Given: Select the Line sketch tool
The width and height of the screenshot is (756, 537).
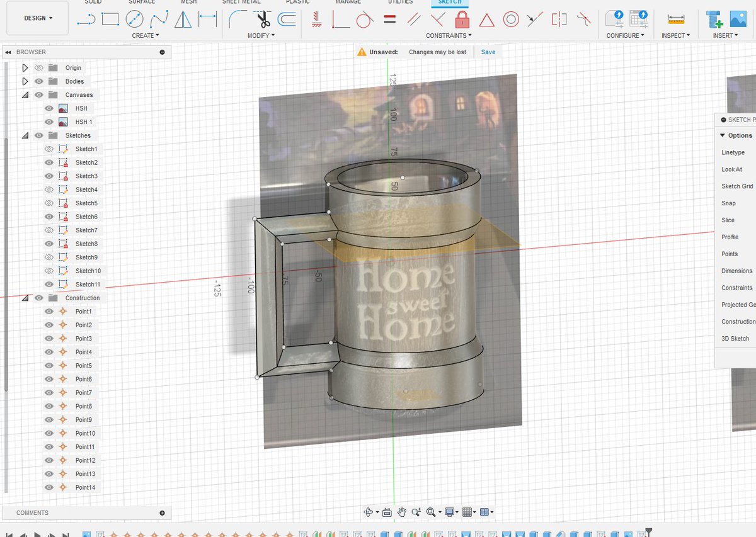Looking at the screenshot, I should tap(86, 20).
